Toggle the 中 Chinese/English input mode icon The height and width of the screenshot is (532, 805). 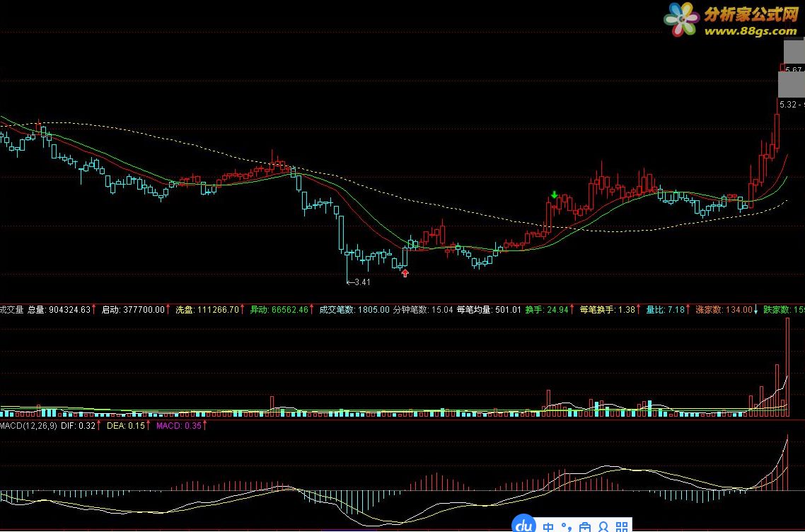tap(548, 527)
